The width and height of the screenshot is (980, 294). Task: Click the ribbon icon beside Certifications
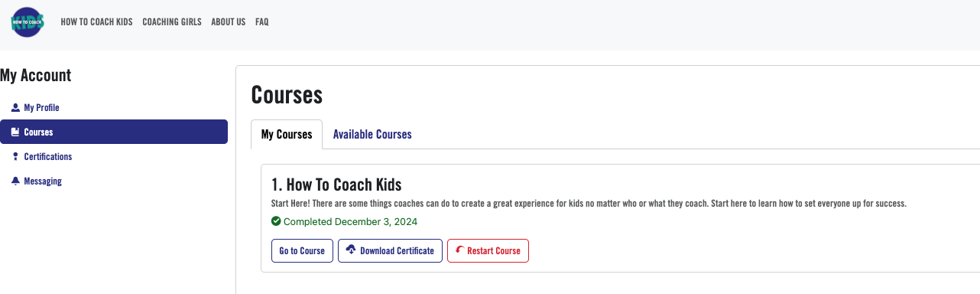(x=15, y=157)
